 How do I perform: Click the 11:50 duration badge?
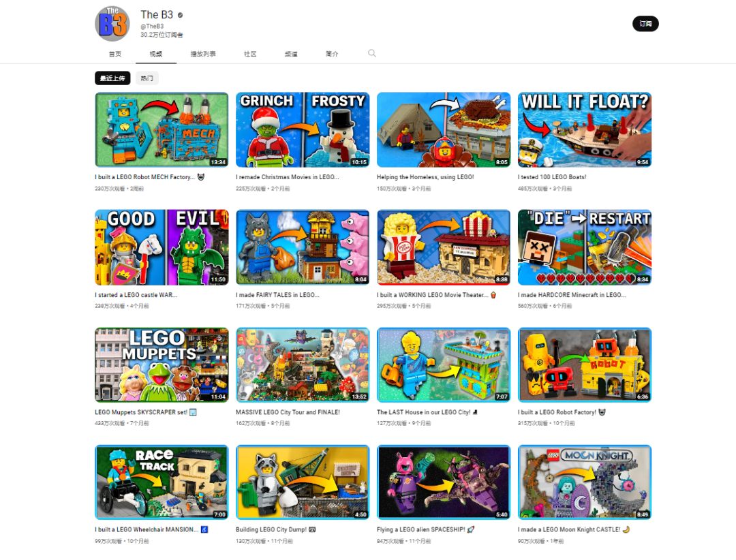click(x=218, y=279)
